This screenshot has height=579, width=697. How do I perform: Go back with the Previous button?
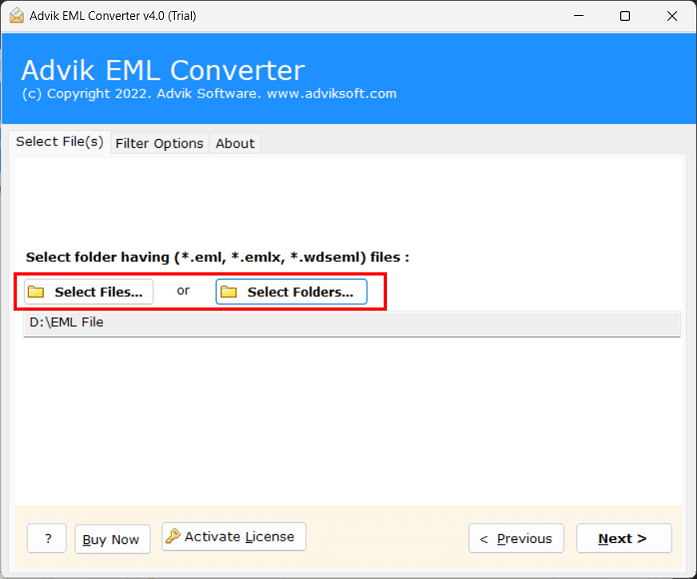[516, 538]
